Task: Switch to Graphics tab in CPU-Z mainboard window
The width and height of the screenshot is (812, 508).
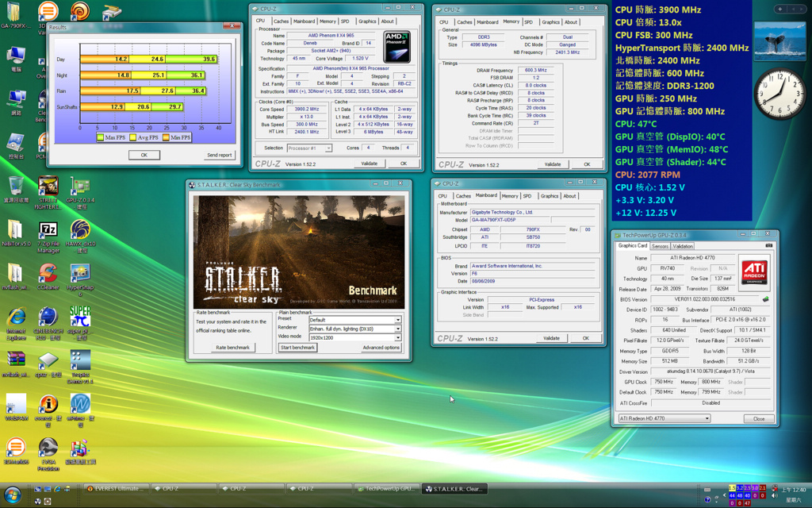Action: click(x=550, y=196)
